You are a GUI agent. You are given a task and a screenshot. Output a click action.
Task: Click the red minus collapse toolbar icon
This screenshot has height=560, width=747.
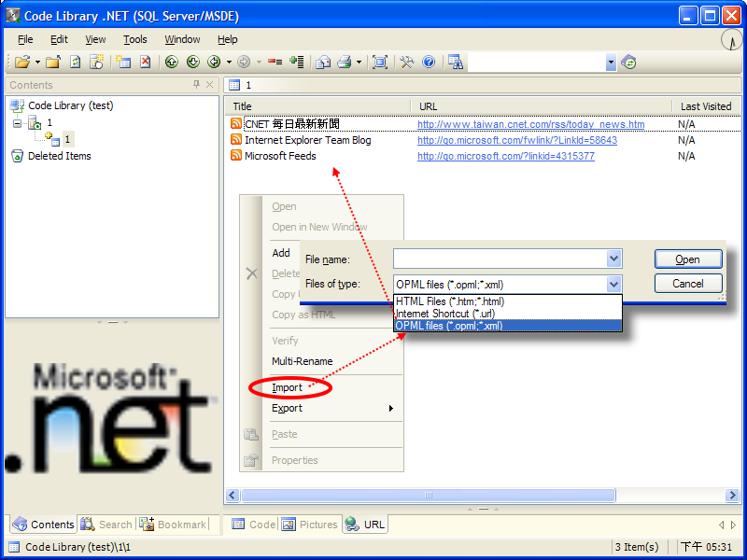click(x=275, y=62)
